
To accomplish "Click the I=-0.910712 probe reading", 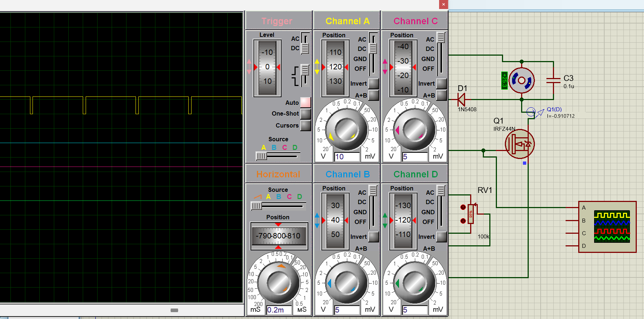I will pos(561,116).
